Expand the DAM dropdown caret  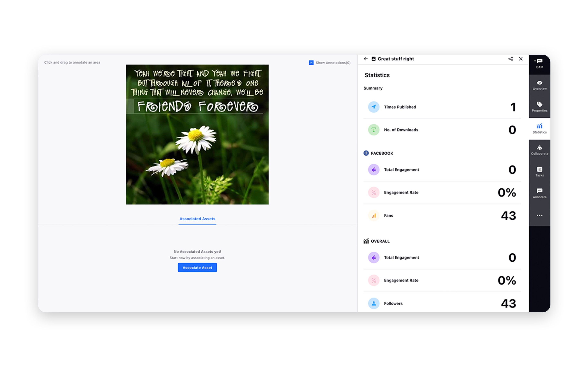(x=535, y=61)
